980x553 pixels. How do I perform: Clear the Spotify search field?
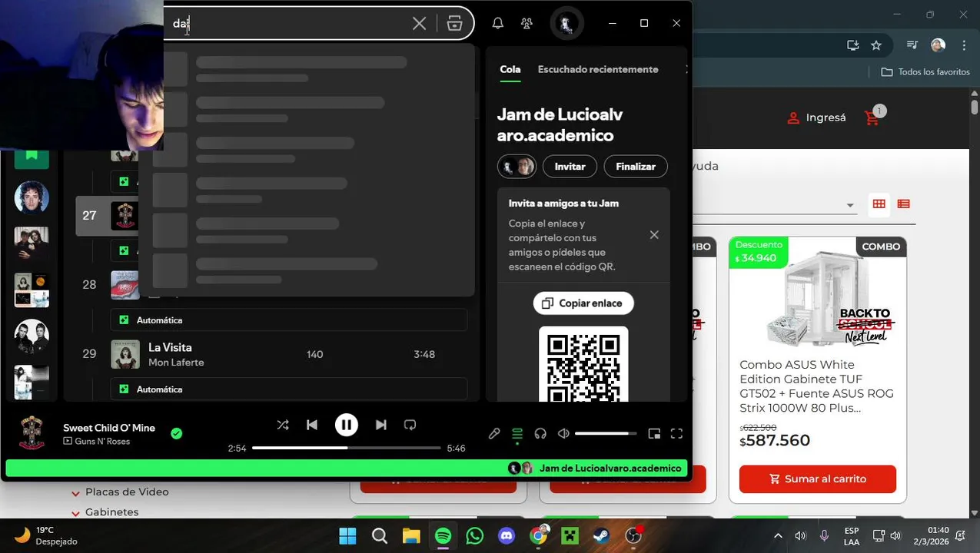419,24
